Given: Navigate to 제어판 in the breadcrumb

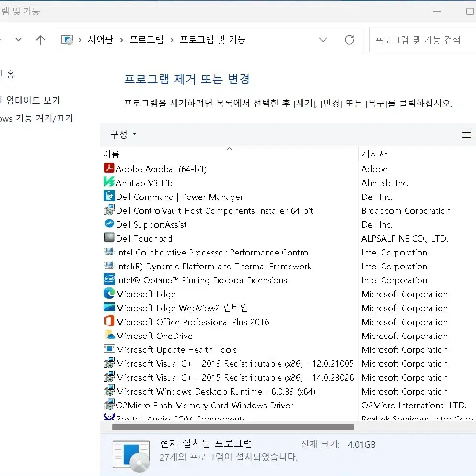Looking at the screenshot, I should 101,39.
